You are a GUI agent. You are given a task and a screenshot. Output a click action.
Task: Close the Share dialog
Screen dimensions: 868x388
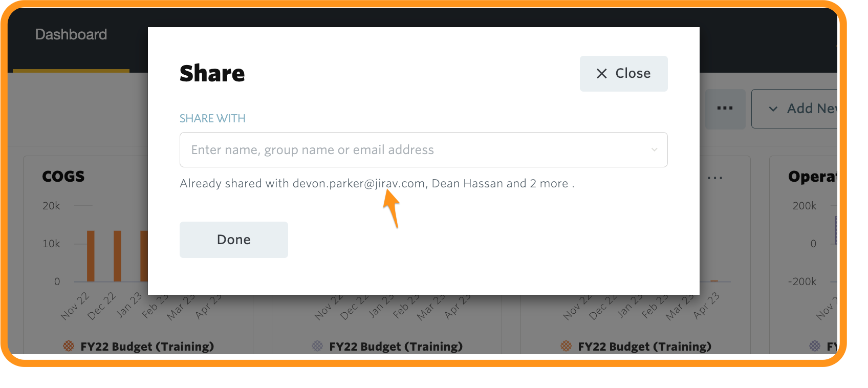point(623,74)
